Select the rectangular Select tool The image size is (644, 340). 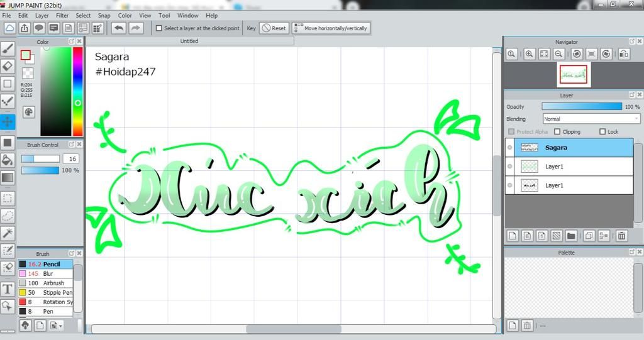tap(8, 199)
